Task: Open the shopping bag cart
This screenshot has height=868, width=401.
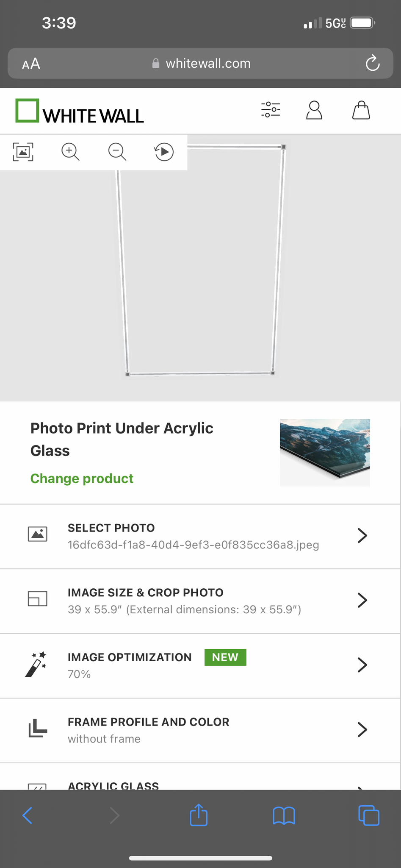Action: [361, 110]
